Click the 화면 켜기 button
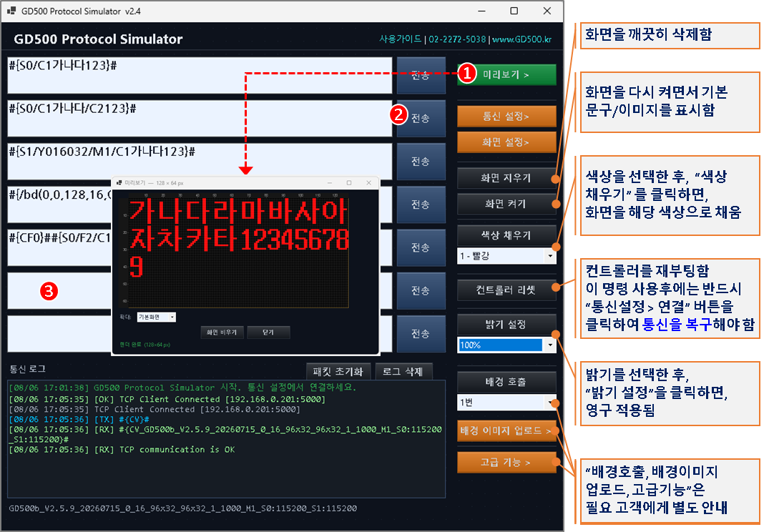This screenshot has height=532, width=764. [x=506, y=204]
